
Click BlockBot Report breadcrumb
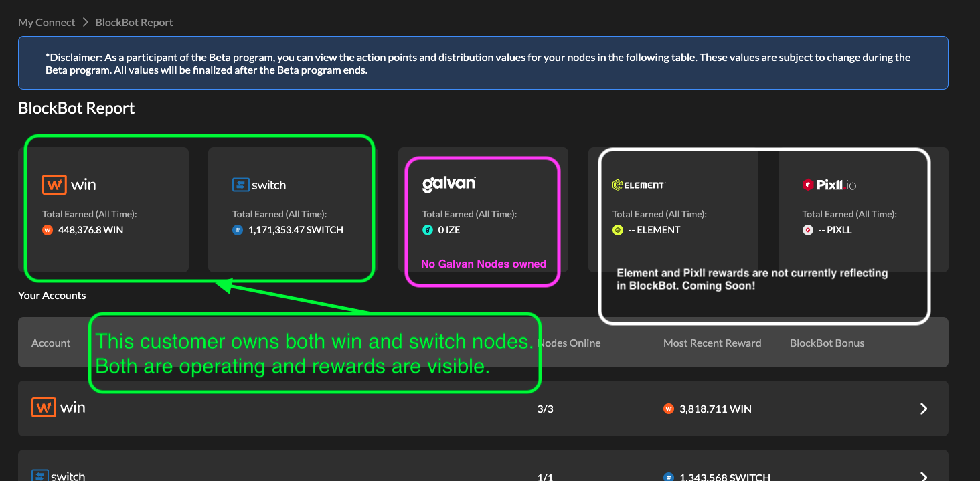coord(134,22)
